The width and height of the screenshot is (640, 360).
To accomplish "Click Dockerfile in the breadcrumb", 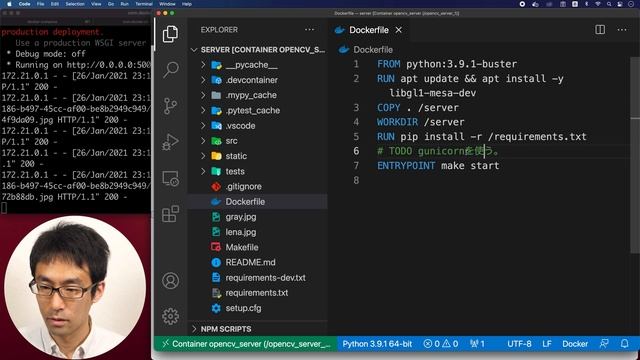I will coord(373,49).
